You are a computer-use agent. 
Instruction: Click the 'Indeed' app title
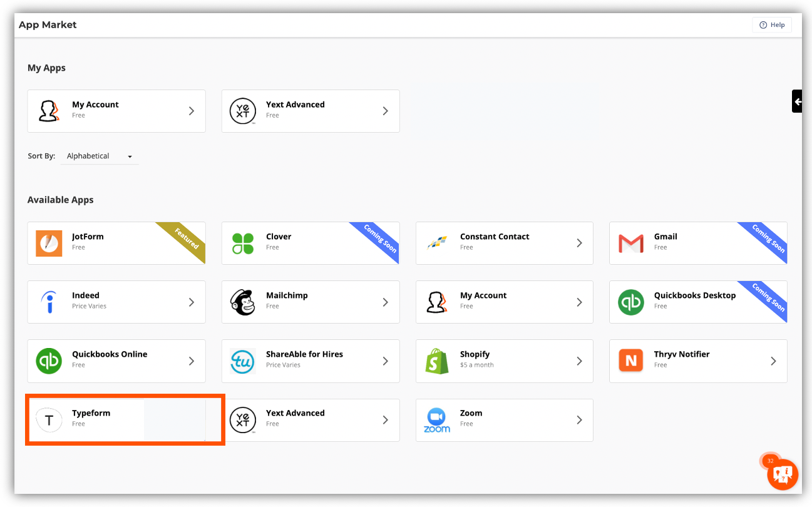point(86,295)
